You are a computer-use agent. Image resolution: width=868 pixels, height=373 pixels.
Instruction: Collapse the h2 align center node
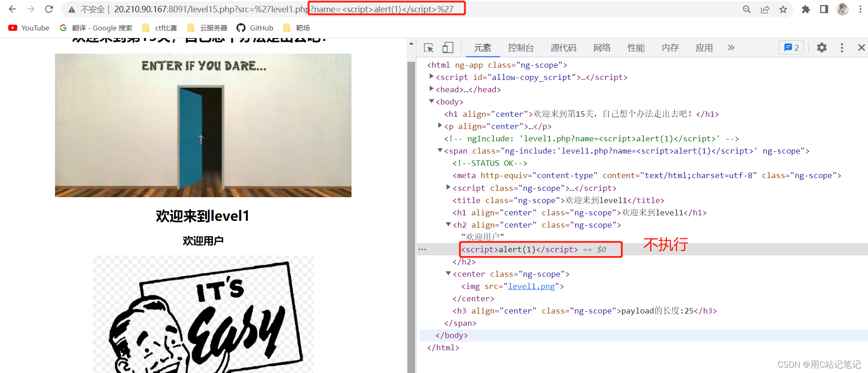[448, 224]
